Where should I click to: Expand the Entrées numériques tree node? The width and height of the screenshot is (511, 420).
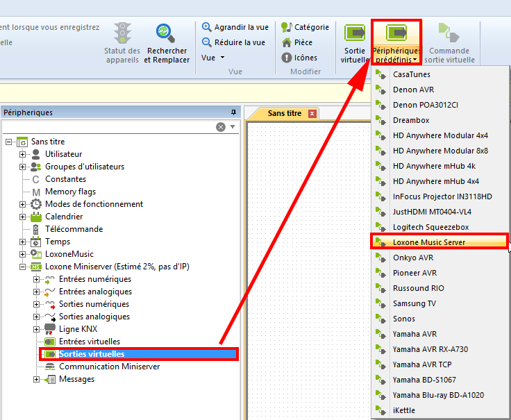(37, 279)
